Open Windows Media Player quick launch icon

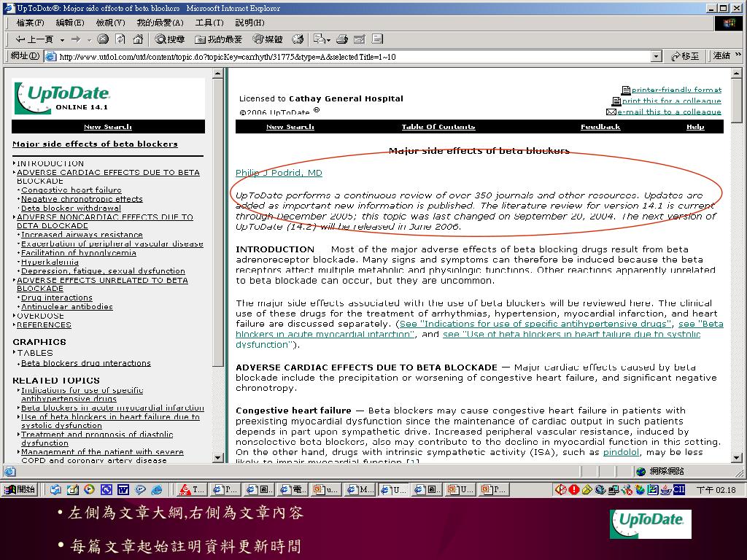[89, 489]
